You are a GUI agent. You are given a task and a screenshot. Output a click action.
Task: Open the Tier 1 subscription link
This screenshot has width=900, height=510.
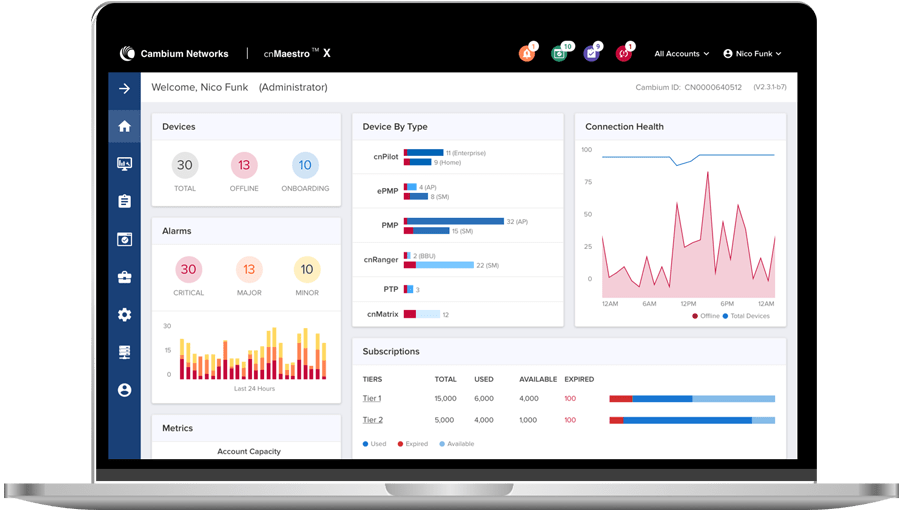372,398
